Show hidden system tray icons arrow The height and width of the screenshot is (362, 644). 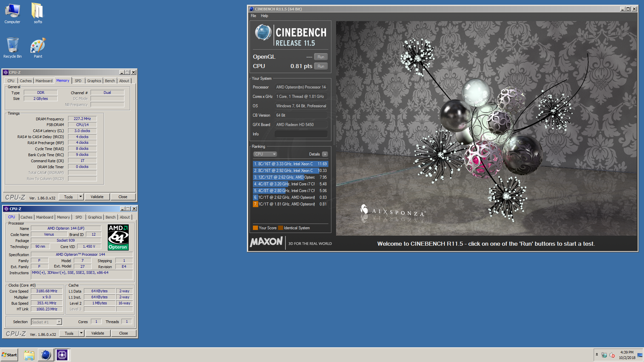(597, 355)
